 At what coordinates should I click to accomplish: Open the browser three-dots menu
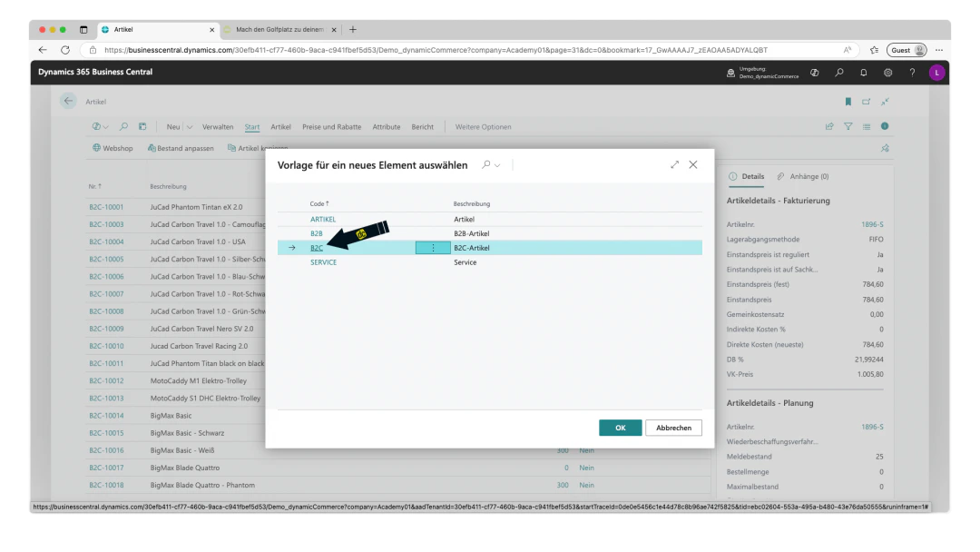(939, 50)
